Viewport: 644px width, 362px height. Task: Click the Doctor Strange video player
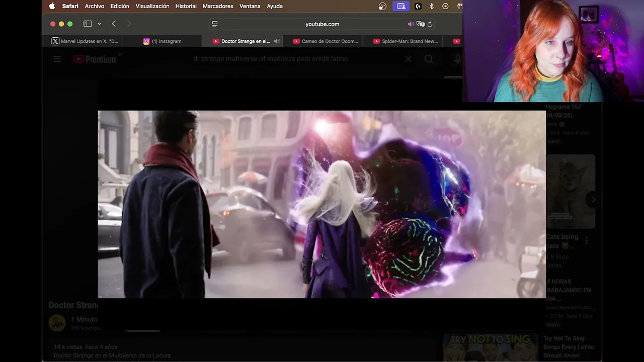coord(322,204)
